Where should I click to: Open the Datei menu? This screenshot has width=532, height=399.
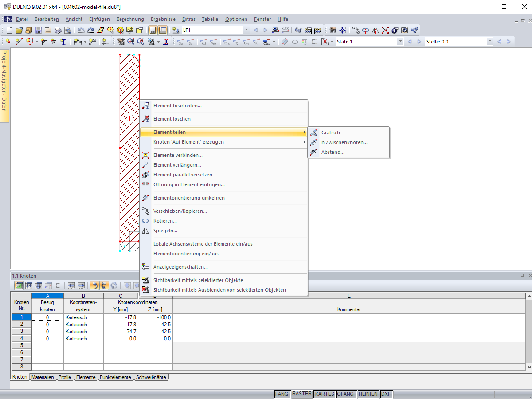(22, 19)
